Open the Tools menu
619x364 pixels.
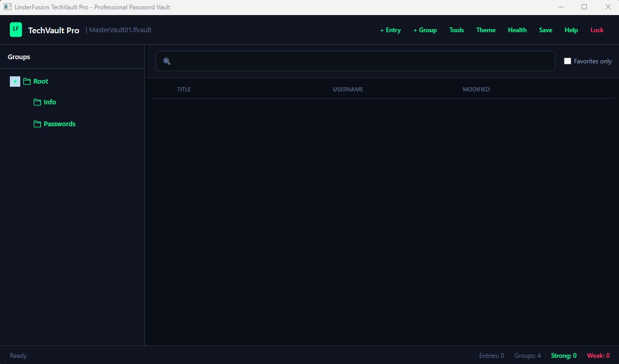coord(456,30)
